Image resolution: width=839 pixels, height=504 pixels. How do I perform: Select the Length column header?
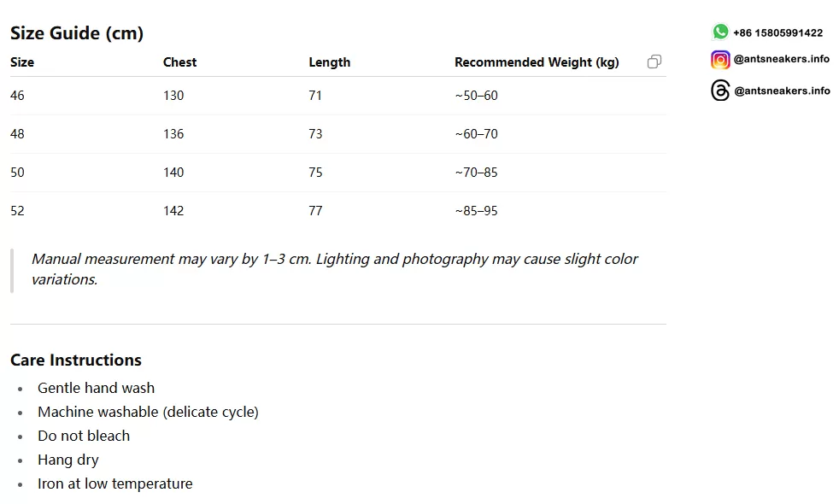coord(330,62)
